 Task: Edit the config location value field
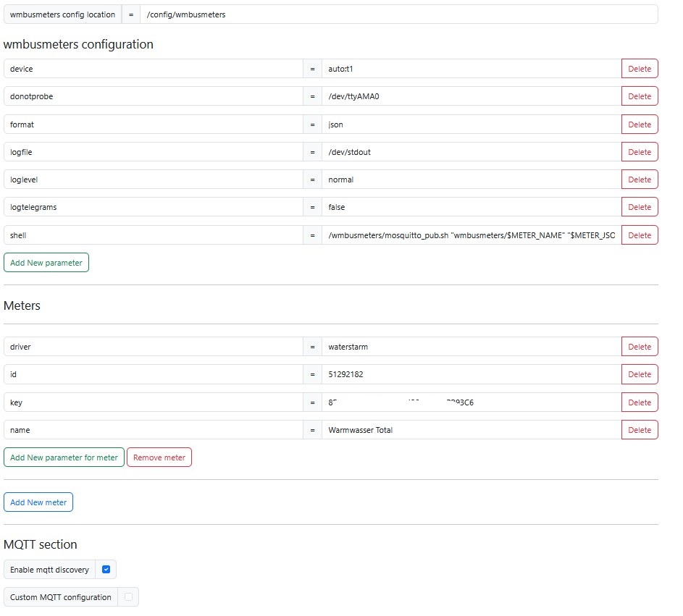(398, 14)
